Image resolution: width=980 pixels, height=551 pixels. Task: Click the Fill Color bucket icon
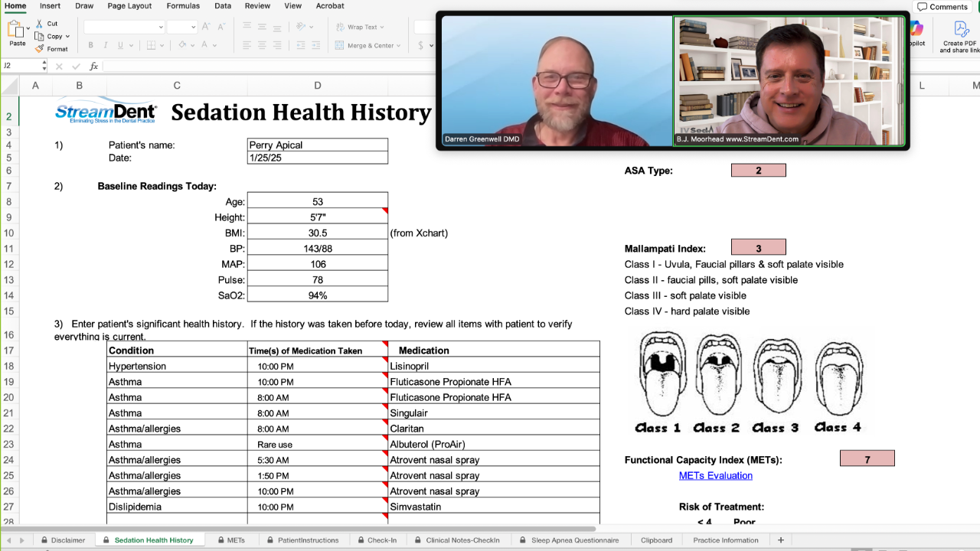(x=184, y=45)
